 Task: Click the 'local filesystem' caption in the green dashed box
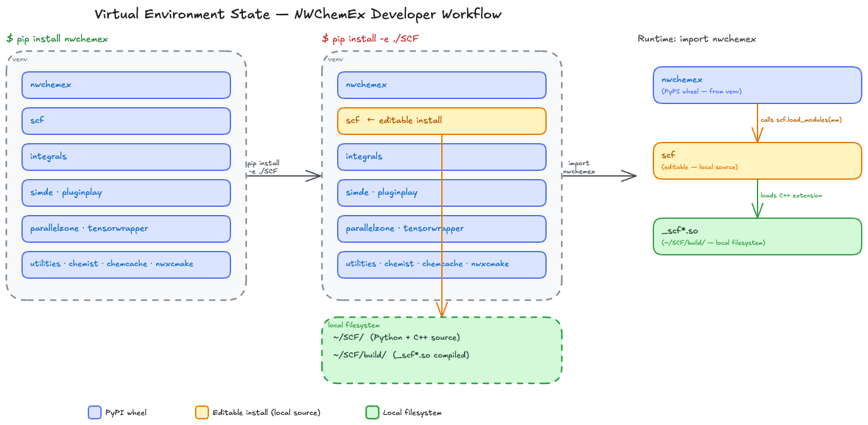(354, 325)
